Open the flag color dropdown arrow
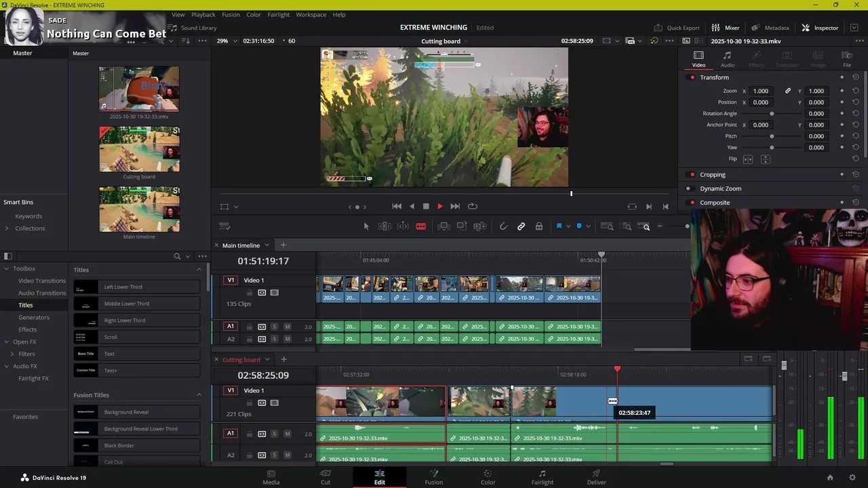Viewport: 868px width, 488px height. click(x=568, y=226)
